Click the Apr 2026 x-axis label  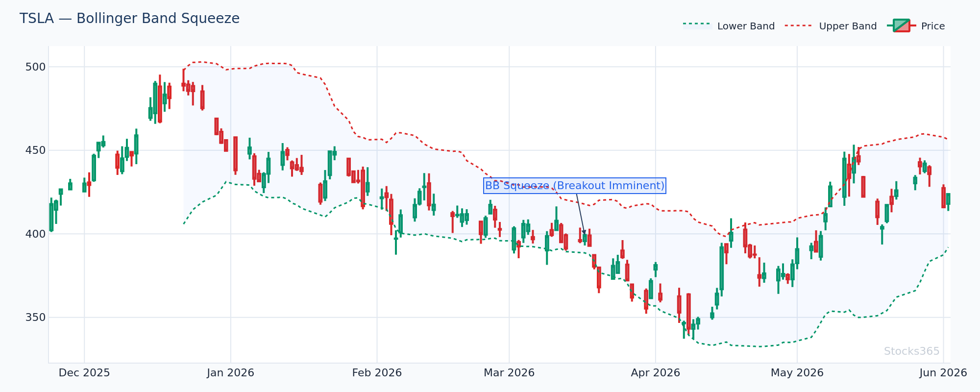tap(656, 373)
